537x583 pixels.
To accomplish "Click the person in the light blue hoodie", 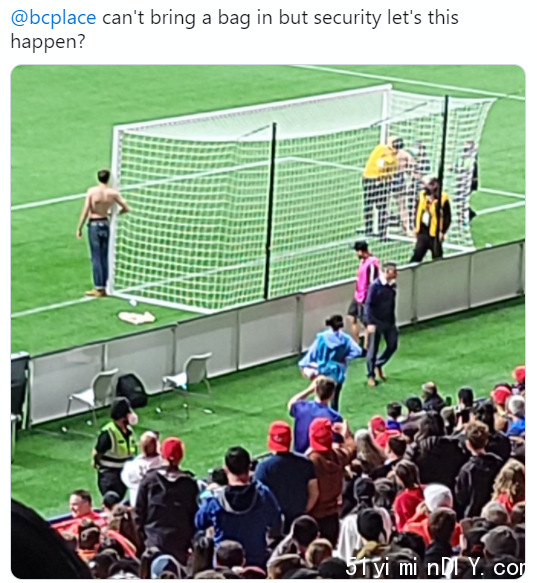I will coord(329,359).
